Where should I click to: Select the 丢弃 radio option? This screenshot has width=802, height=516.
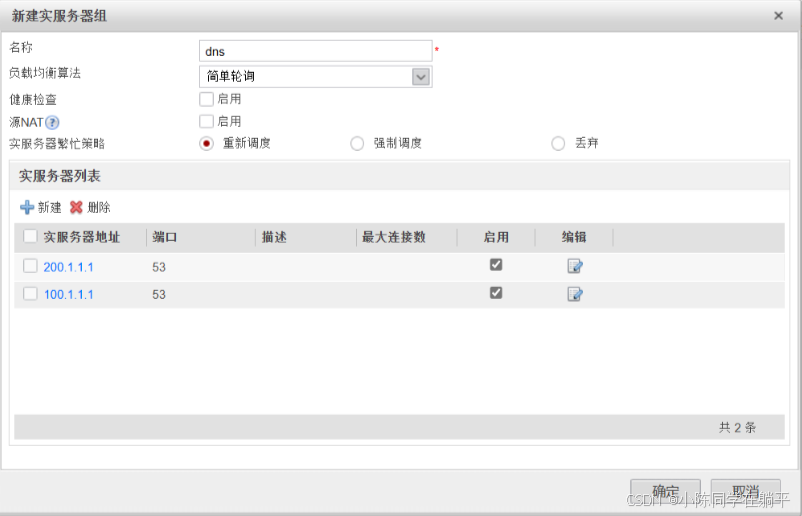pyautogui.click(x=558, y=144)
